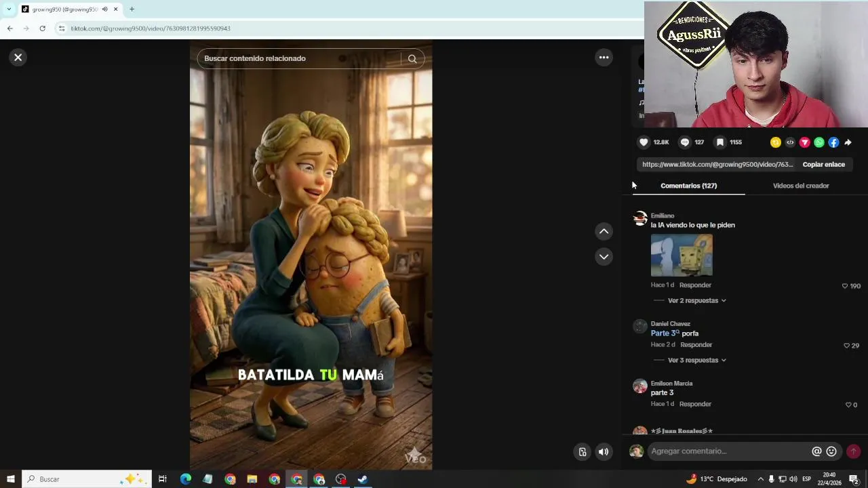This screenshot has height=488, width=868.
Task: Open the Windows Start menu
Action: pyautogui.click(x=10, y=479)
